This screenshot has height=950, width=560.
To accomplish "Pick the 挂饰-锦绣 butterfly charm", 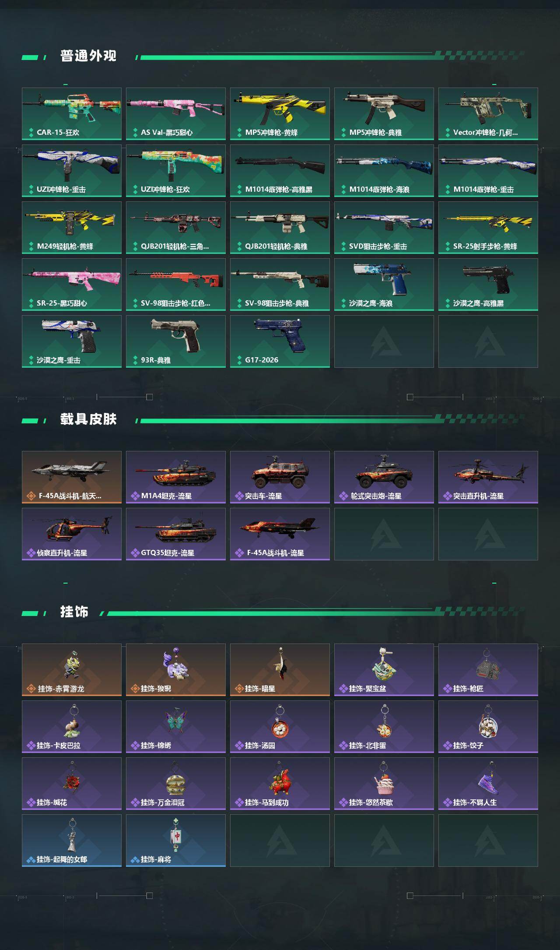I will pyautogui.click(x=176, y=727).
